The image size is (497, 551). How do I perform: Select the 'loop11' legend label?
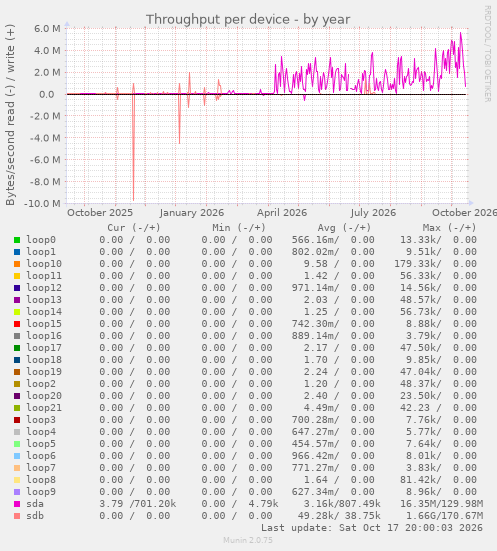coord(44,276)
